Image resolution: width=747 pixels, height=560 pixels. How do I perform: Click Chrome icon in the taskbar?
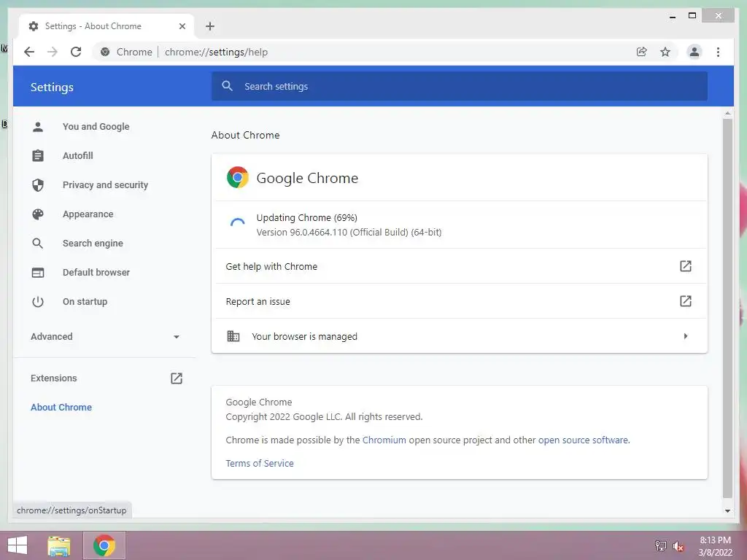104,545
